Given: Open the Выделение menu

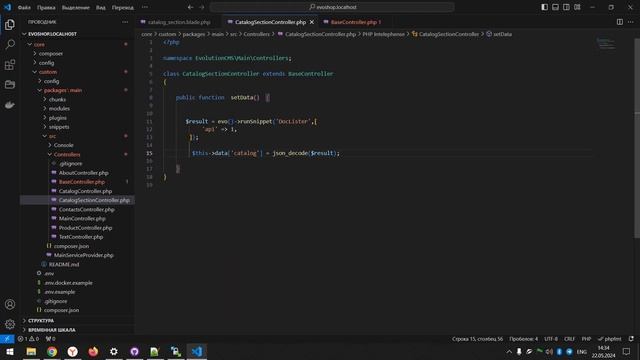Looking at the screenshot, I should click(76, 7).
